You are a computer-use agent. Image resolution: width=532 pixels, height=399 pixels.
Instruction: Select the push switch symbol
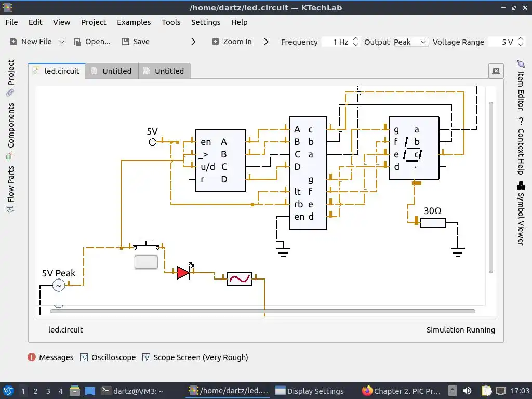click(x=146, y=245)
